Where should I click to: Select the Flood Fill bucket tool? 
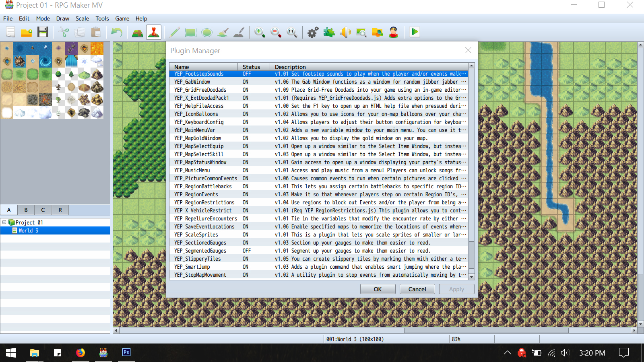click(223, 32)
